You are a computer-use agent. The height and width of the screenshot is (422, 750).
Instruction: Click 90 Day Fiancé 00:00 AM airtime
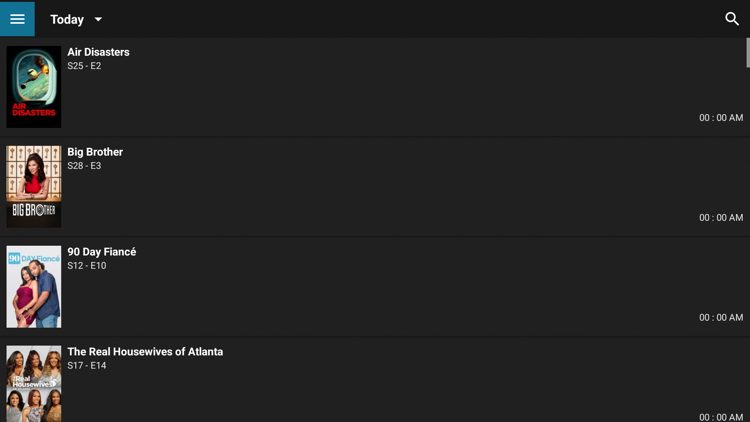721,318
